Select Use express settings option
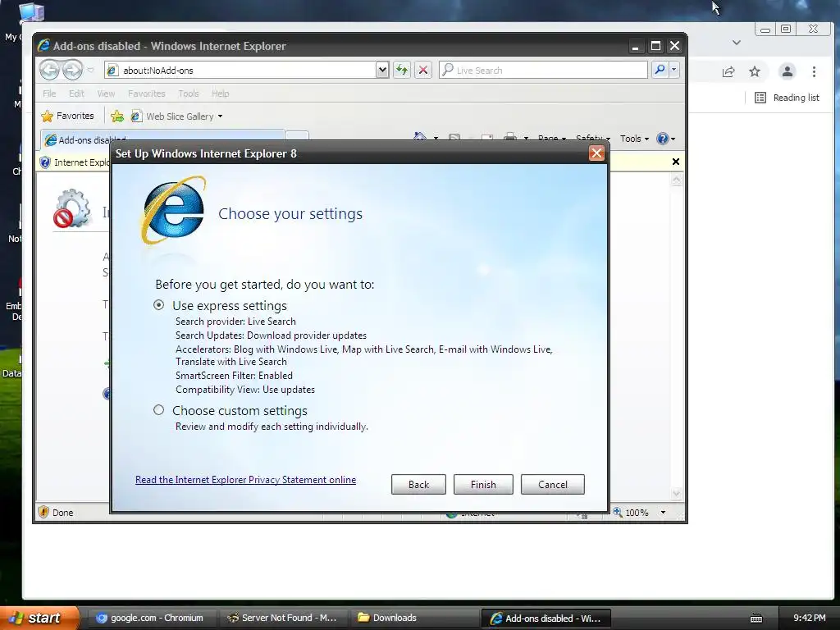The image size is (840, 630). point(158,305)
